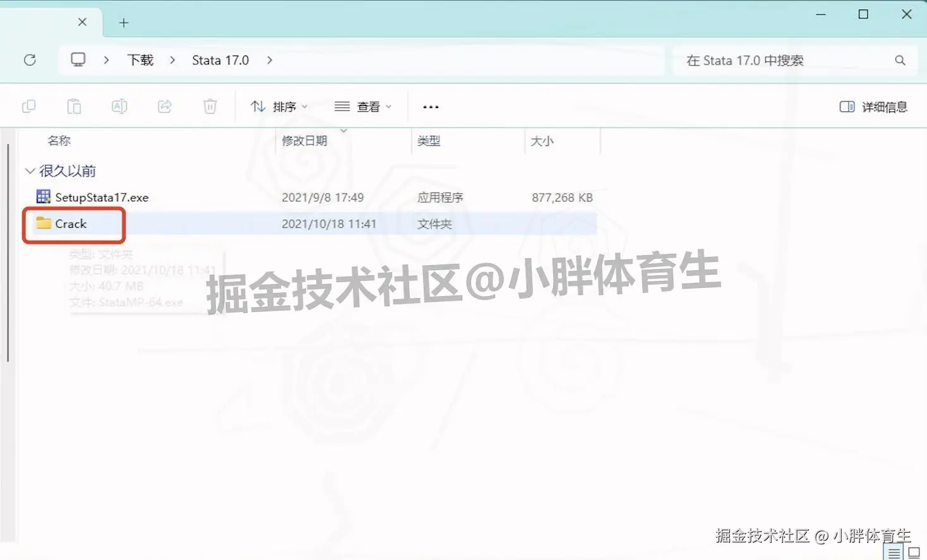Open the 查看 view options dropdown
Screen dimensions: 927x560
362,106
